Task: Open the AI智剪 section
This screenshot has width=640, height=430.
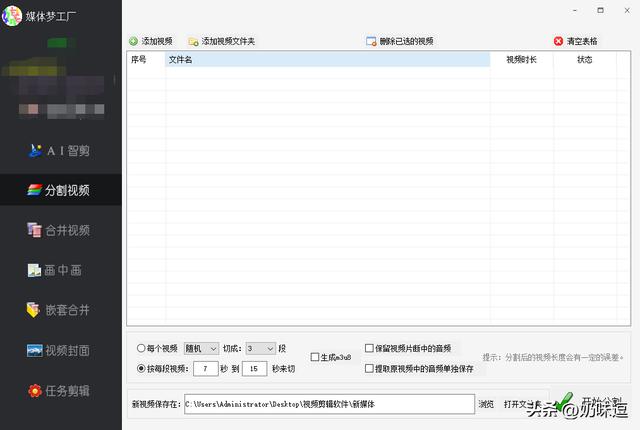Action: click(60, 151)
